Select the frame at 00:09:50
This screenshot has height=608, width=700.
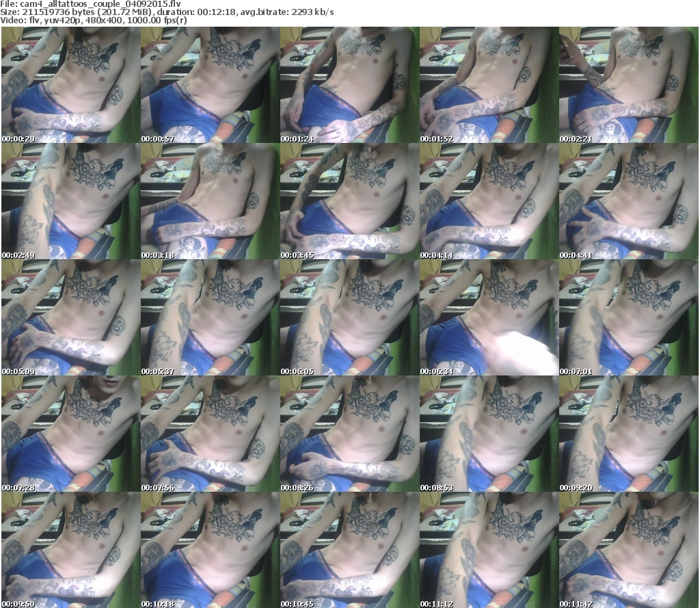click(x=71, y=550)
